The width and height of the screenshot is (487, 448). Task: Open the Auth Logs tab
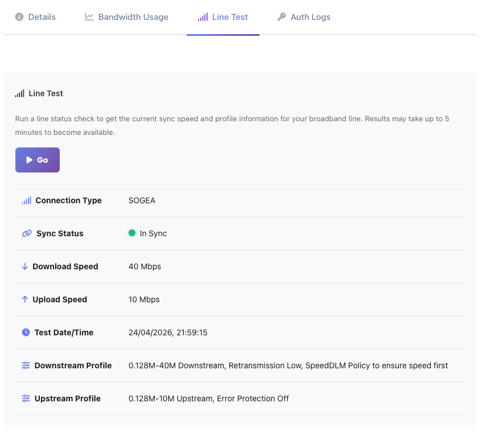304,17
